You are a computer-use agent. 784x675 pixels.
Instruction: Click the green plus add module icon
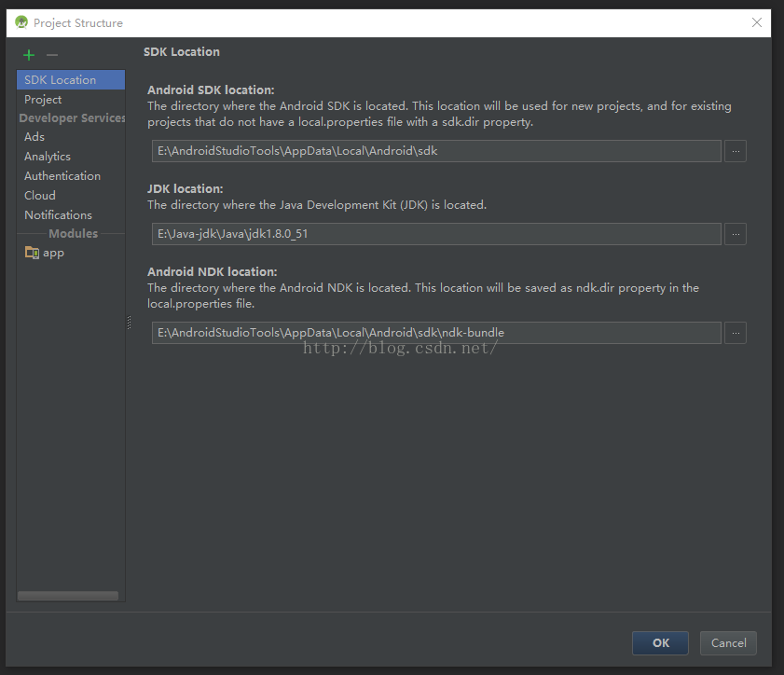[x=29, y=54]
